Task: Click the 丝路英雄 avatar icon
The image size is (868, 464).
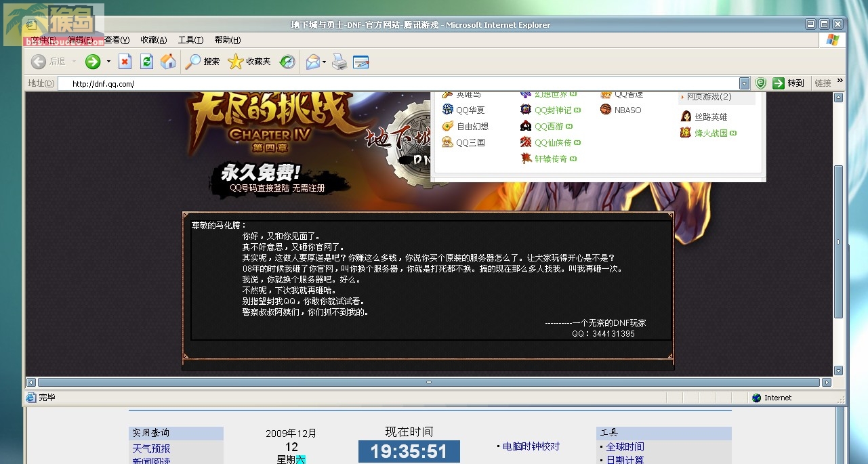Action: tap(686, 117)
